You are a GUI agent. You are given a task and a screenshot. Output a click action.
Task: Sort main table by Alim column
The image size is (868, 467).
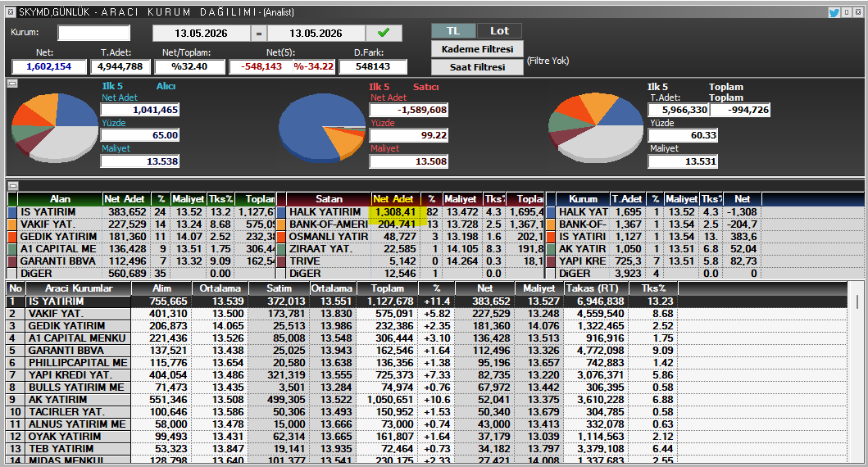point(161,288)
